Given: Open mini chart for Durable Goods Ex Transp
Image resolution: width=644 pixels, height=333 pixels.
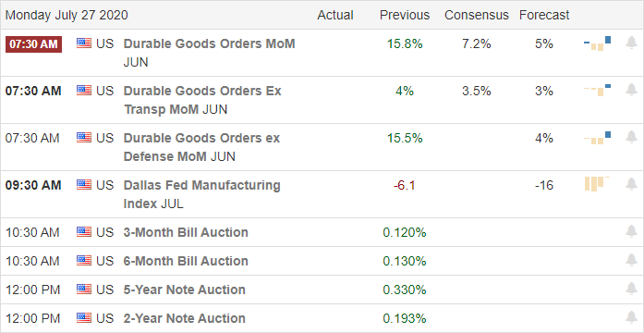Looking at the screenshot, I should tap(597, 90).
